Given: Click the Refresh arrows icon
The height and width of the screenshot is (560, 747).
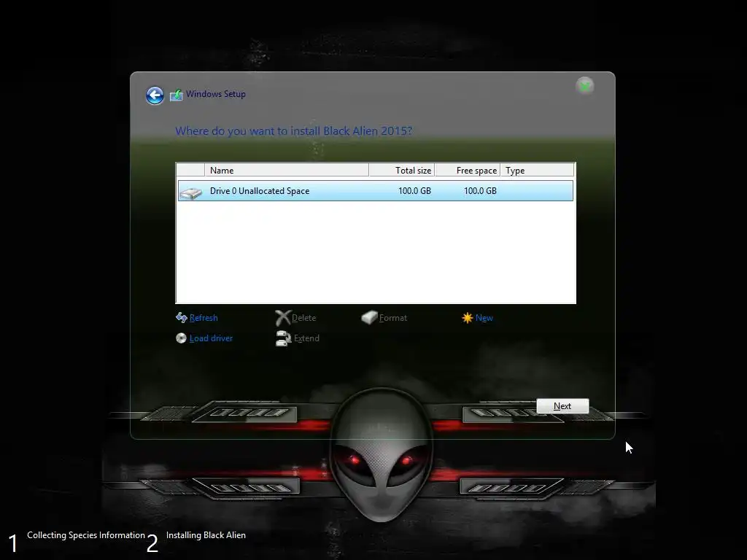Looking at the screenshot, I should pyautogui.click(x=181, y=318).
